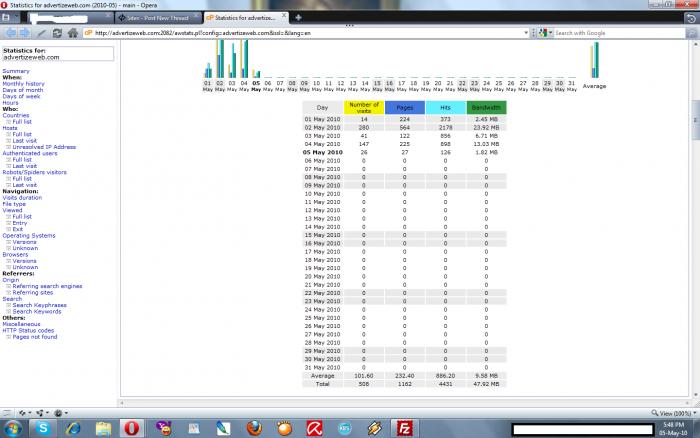Screen dimensions: 700x438
Task: Click the vertical page scrollbar
Action: (694, 220)
